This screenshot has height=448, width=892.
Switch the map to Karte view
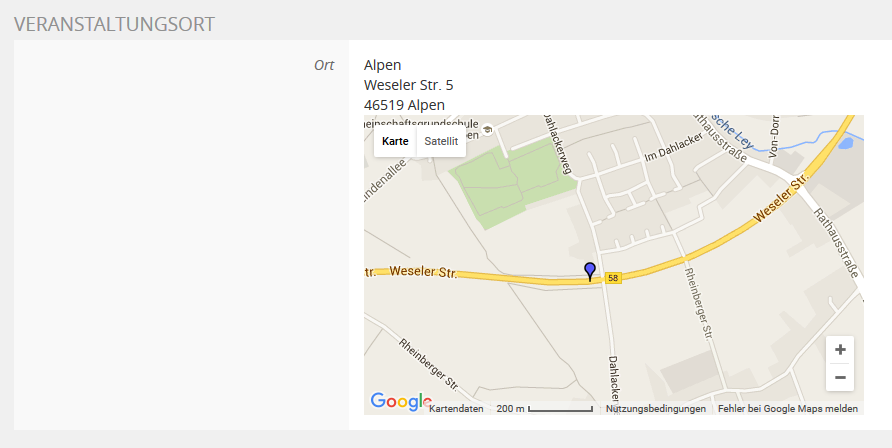pyautogui.click(x=395, y=141)
